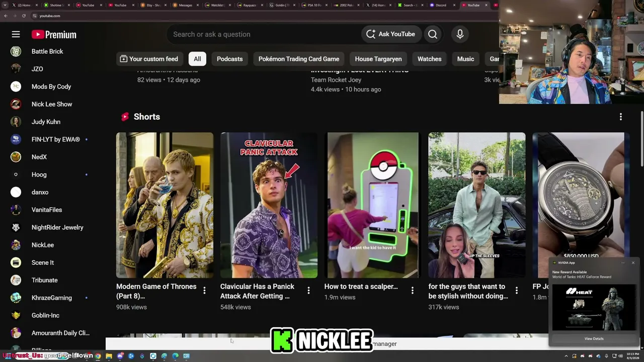Viewport: 644px width, 362px height.
Task: Open NightRider Jewelry channel avatar
Action: 16,227
